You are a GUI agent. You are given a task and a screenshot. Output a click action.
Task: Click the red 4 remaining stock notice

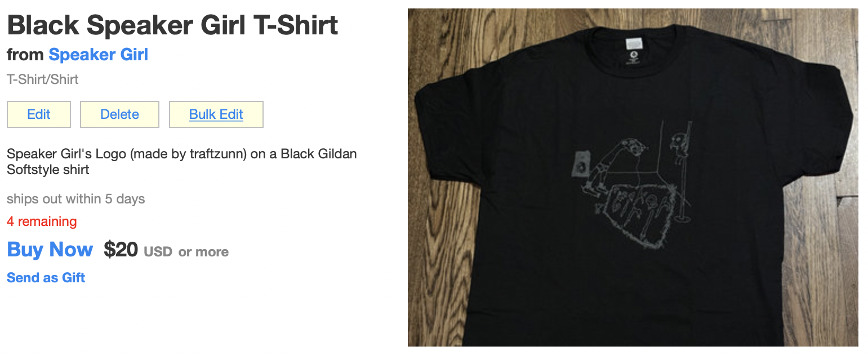click(42, 221)
